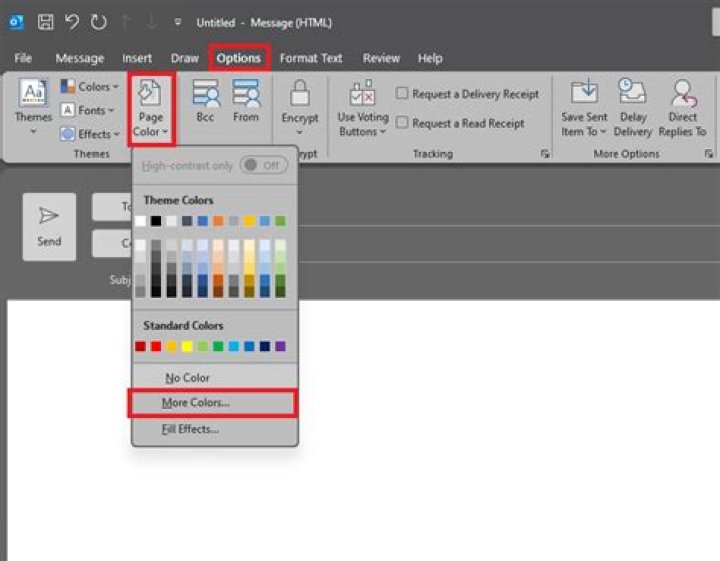720x561 pixels.
Task: Check Request a Read Receipt
Action: (x=402, y=123)
